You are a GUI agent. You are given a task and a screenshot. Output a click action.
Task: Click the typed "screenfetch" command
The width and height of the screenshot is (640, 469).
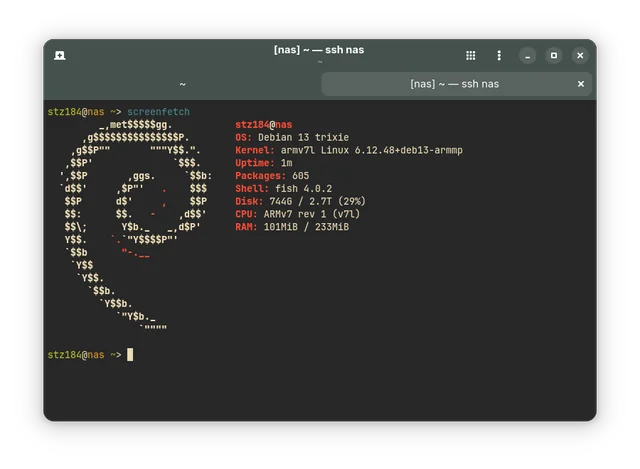click(x=158, y=112)
